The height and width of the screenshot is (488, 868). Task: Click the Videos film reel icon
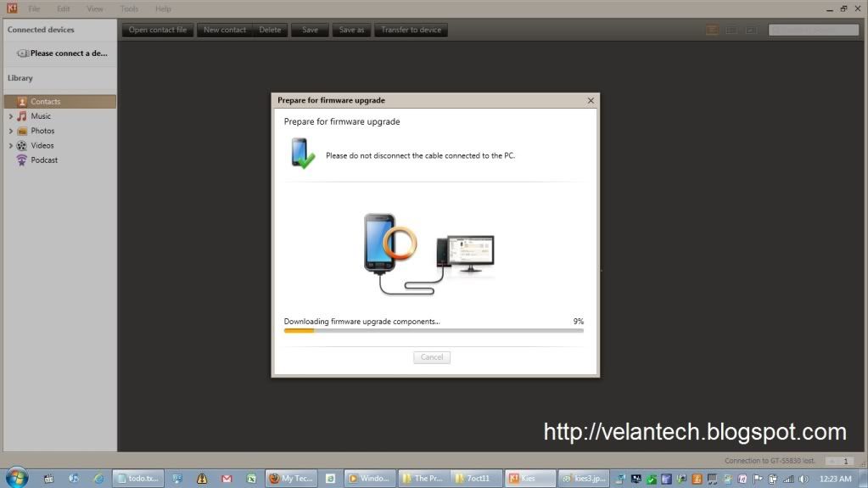21,146
